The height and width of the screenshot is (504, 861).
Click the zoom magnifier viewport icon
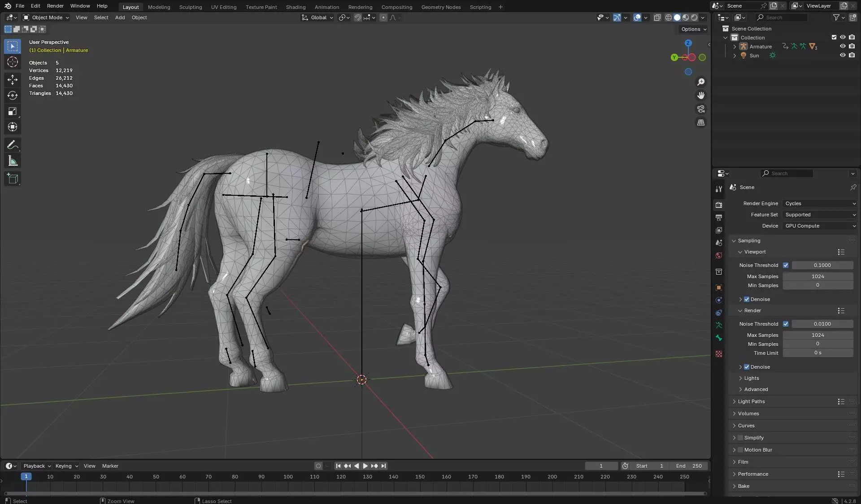[x=701, y=82]
